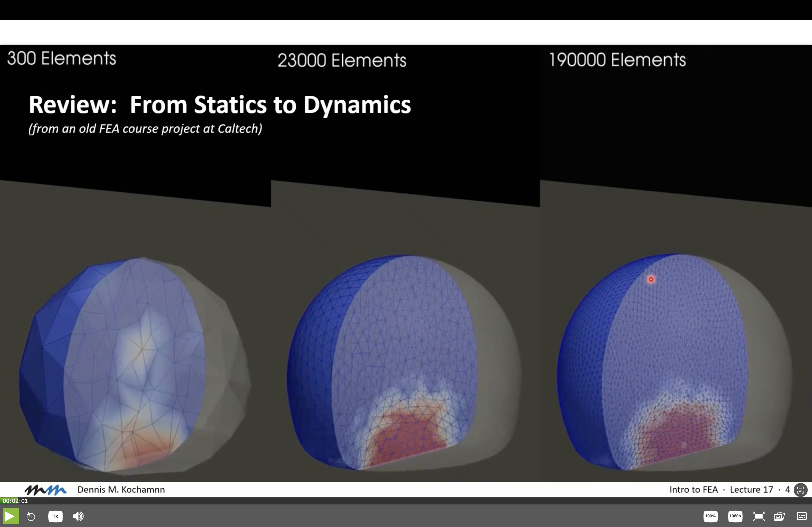Change the 1080p video quality setting
This screenshot has height=527, width=812.
(x=735, y=516)
